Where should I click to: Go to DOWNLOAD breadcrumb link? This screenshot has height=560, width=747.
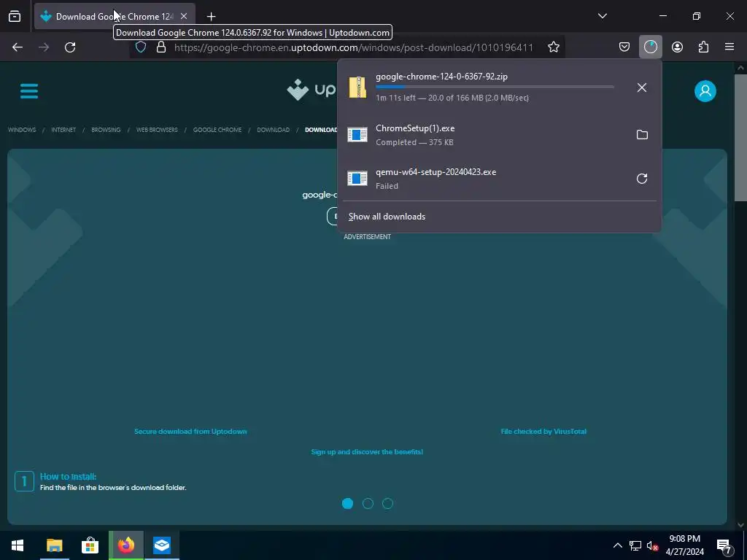[273, 130]
